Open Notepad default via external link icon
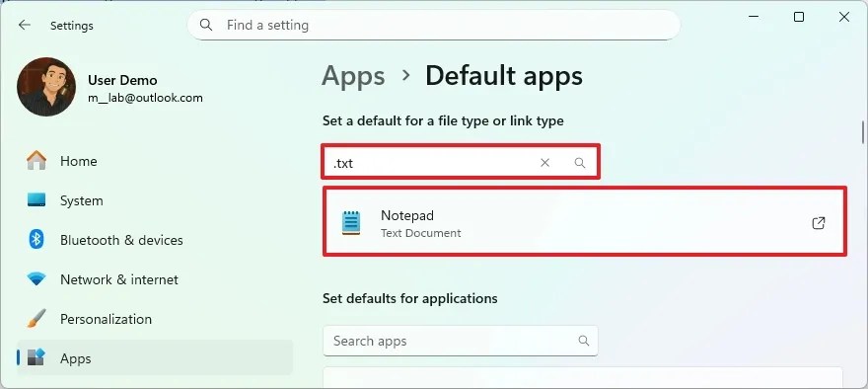The image size is (868, 389). 818,223
